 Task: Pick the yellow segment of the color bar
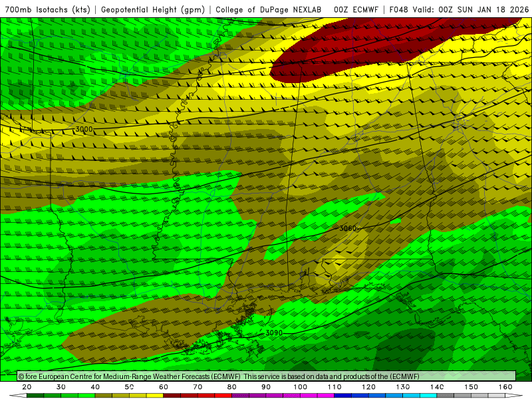[x=155, y=396]
